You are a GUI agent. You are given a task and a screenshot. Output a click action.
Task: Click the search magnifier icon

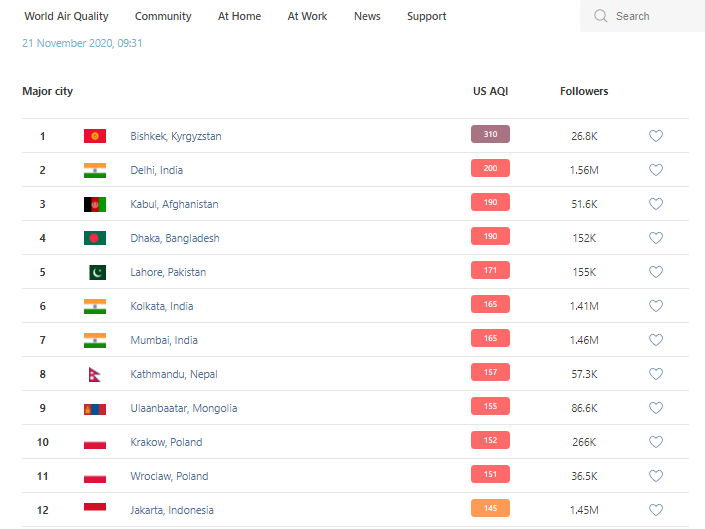click(600, 16)
